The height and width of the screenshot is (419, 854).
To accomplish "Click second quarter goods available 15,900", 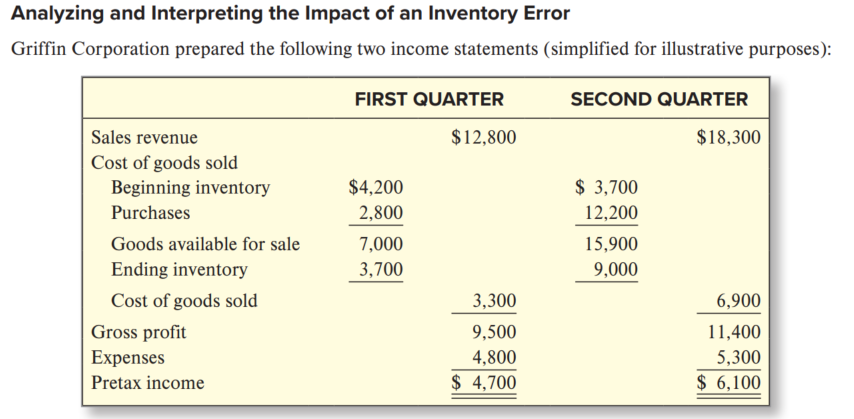I will [610, 244].
